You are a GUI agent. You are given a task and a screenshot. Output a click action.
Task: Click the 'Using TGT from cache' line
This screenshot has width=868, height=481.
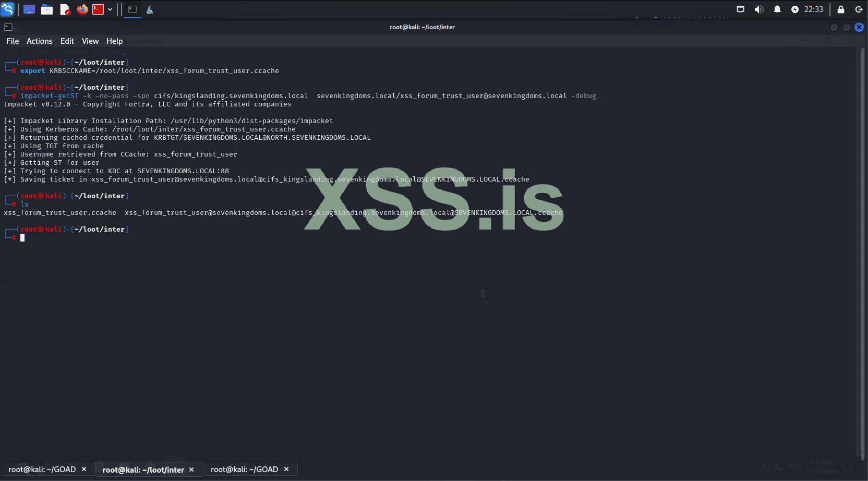click(x=54, y=146)
